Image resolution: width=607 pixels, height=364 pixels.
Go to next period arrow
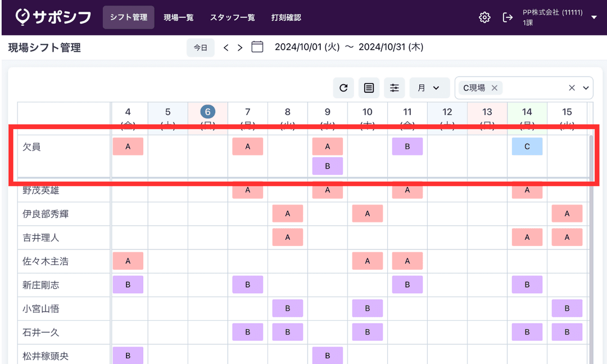tap(240, 48)
